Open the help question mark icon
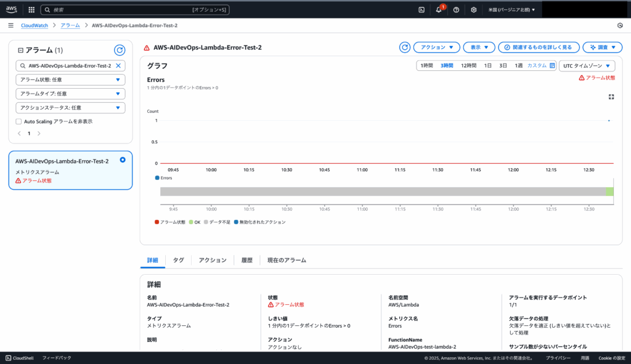This screenshot has height=364, width=631. pyautogui.click(x=456, y=10)
